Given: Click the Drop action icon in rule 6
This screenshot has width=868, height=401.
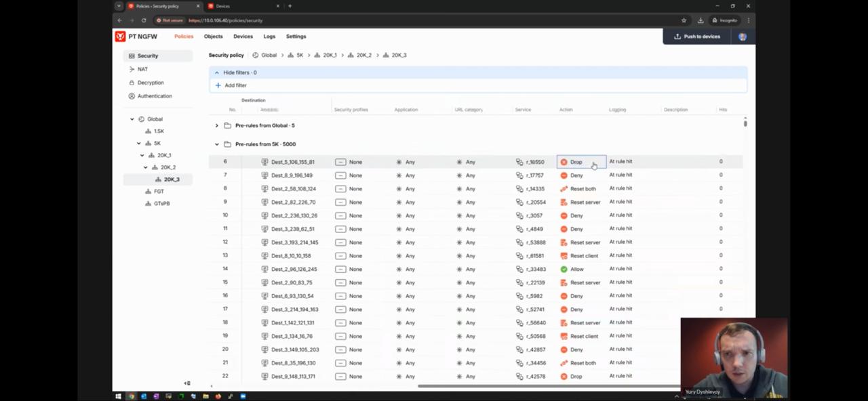Looking at the screenshot, I should click(x=564, y=162).
